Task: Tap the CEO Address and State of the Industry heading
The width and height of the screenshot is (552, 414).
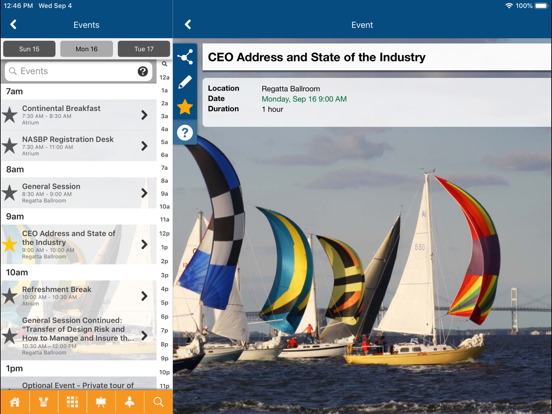Action: pyautogui.click(x=316, y=57)
